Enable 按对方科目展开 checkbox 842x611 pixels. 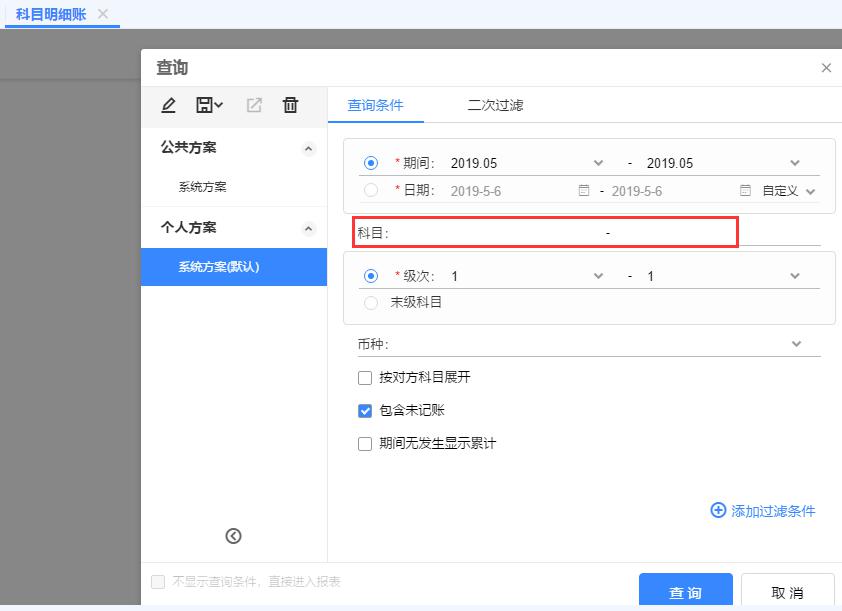(365, 378)
